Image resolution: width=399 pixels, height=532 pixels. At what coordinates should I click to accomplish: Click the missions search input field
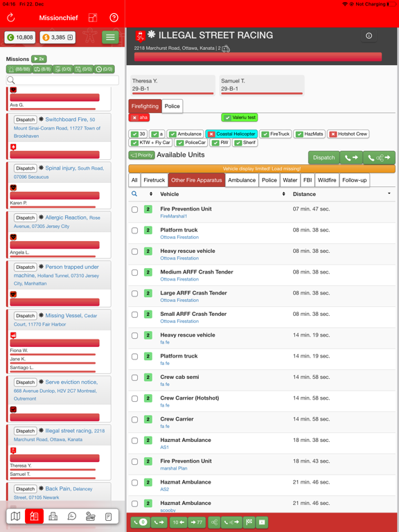coord(62,80)
